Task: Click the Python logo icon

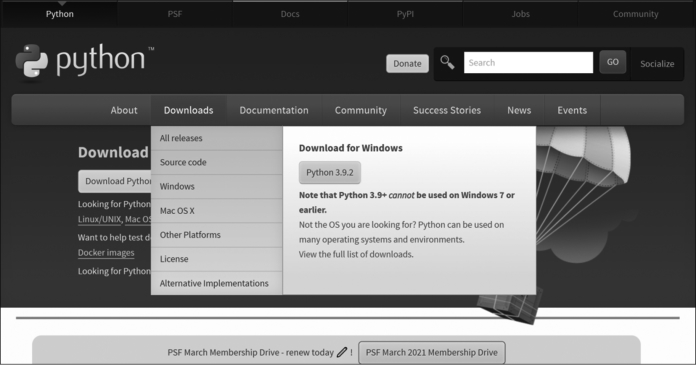Action: tap(32, 61)
